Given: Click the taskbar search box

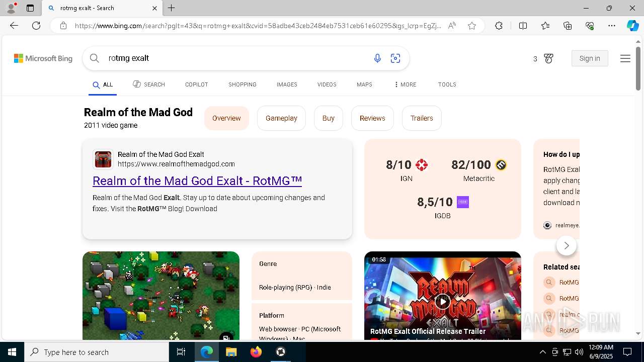Looking at the screenshot, I should point(97,352).
